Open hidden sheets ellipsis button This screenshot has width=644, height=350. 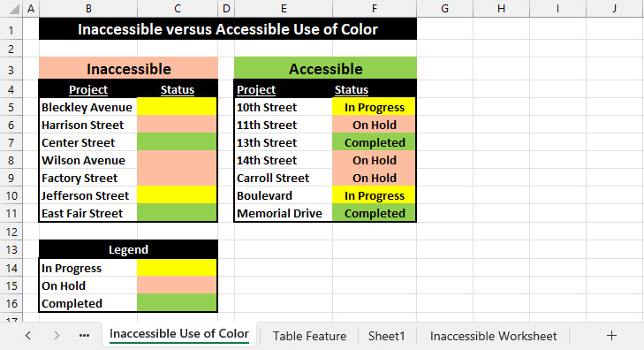point(84,336)
